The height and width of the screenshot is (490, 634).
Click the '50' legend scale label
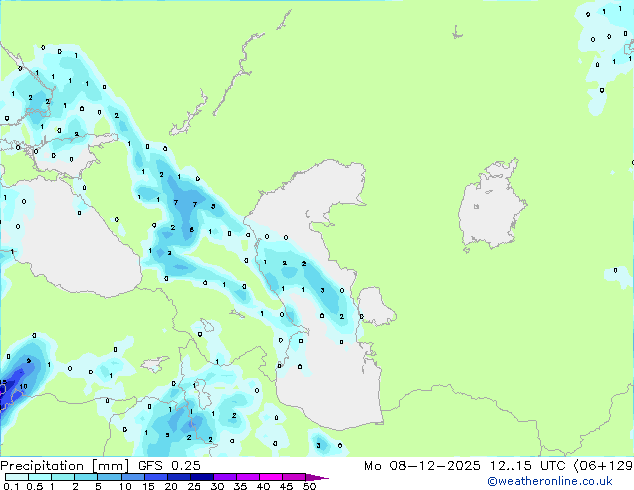[x=309, y=486]
